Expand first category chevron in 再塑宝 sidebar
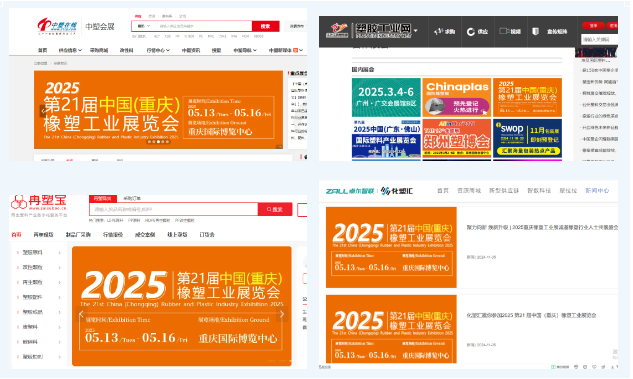The width and height of the screenshot is (633, 379). [x=60, y=253]
